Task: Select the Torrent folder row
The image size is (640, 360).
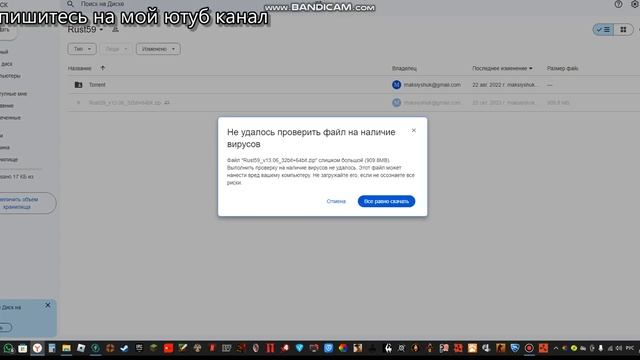Action: click(353, 85)
